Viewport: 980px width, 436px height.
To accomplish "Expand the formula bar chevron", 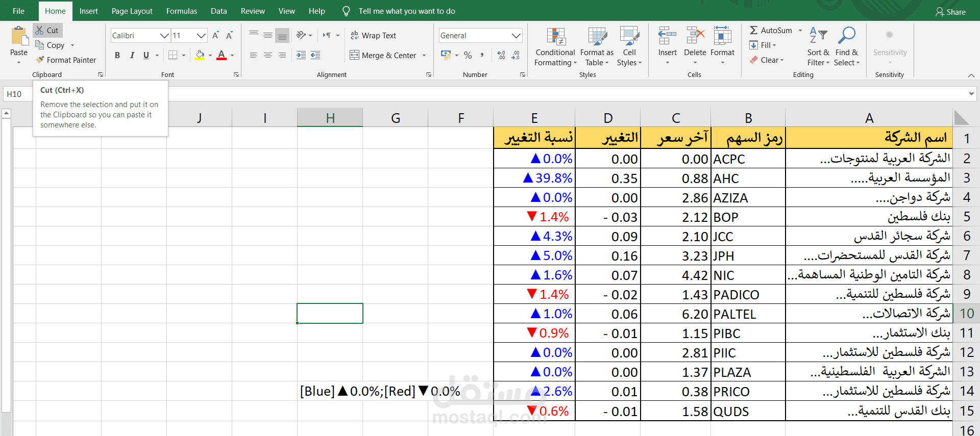I will [971, 94].
